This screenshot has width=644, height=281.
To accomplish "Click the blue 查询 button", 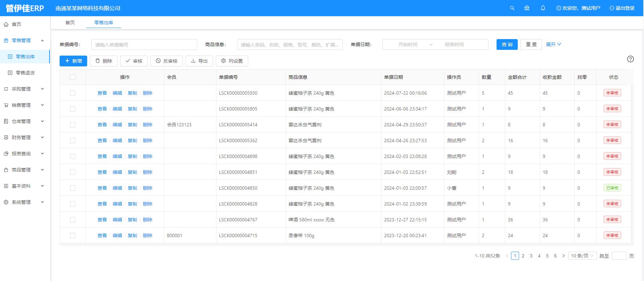I will (x=507, y=44).
